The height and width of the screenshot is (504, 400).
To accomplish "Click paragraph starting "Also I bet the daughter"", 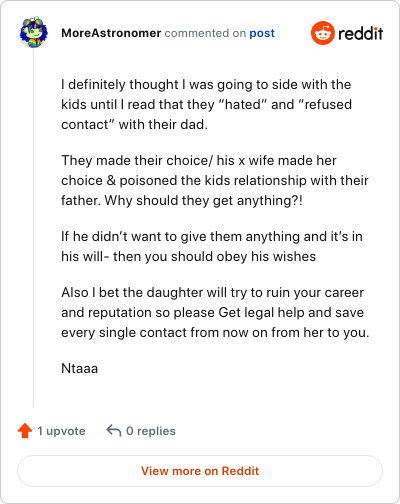I will (215, 312).
